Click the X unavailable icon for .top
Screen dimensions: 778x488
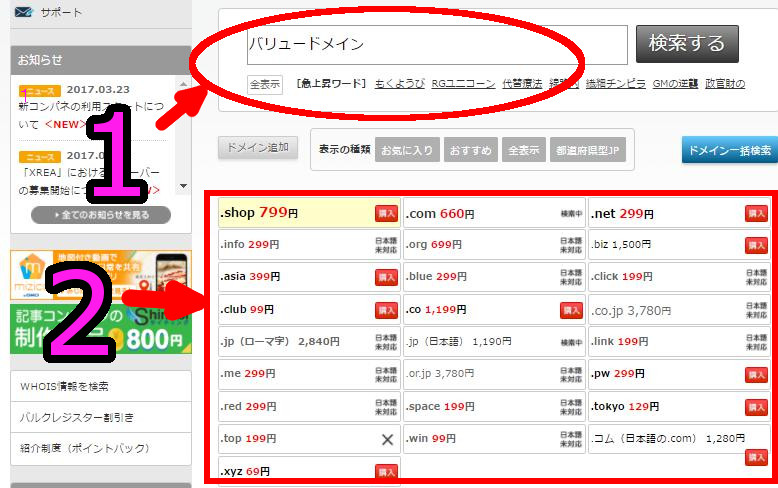(x=388, y=439)
